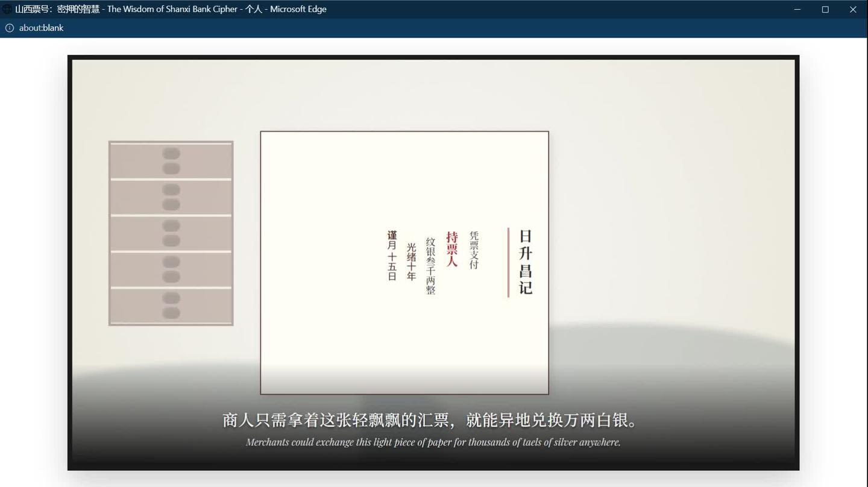
Task: Click the text 凭票支付 on the draft
Action: (474, 250)
